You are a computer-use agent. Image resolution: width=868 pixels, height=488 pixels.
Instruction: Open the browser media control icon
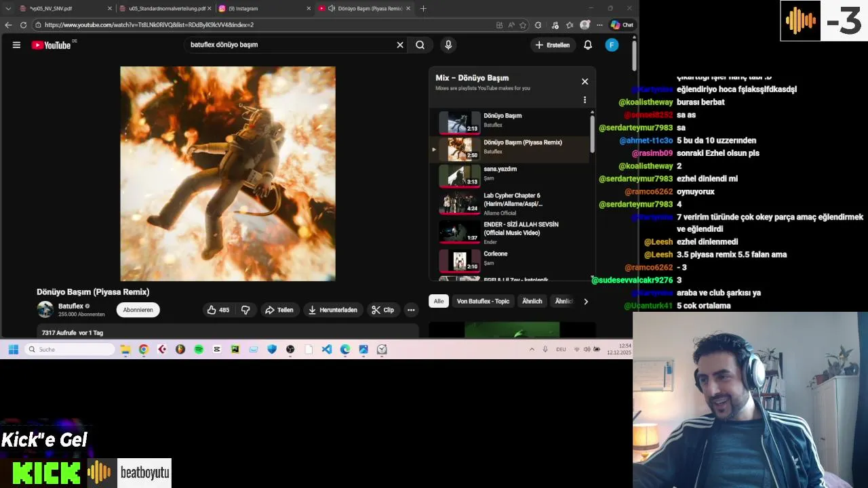555,25
